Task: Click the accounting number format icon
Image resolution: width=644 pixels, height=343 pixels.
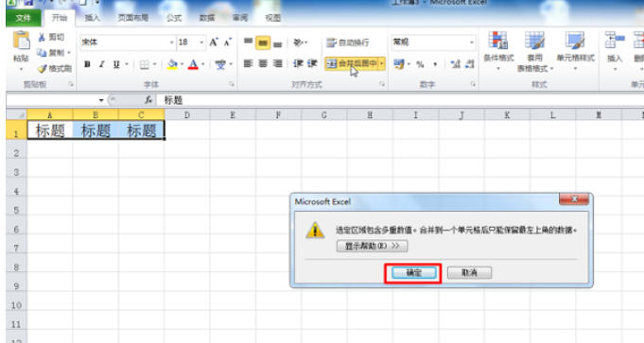Action: click(399, 63)
